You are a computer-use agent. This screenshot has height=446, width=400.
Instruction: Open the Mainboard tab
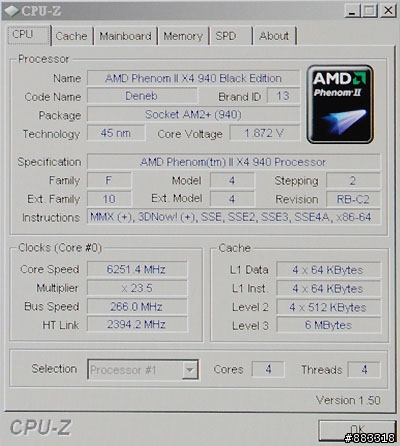(126, 36)
